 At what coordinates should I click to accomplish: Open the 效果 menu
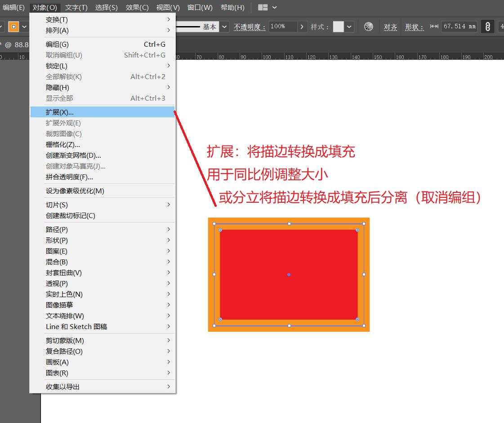pyautogui.click(x=137, y=7)
